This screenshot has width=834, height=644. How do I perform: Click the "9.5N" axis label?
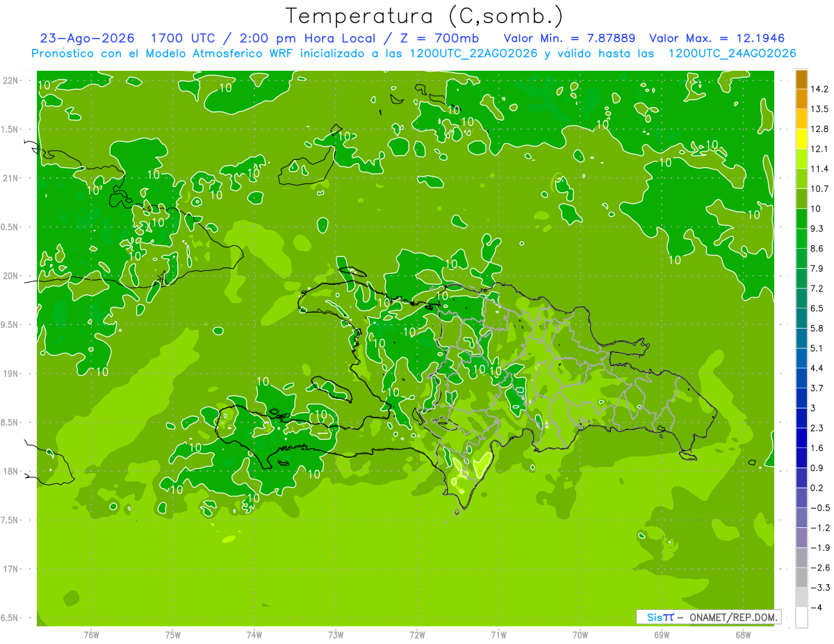click(10, 325)
